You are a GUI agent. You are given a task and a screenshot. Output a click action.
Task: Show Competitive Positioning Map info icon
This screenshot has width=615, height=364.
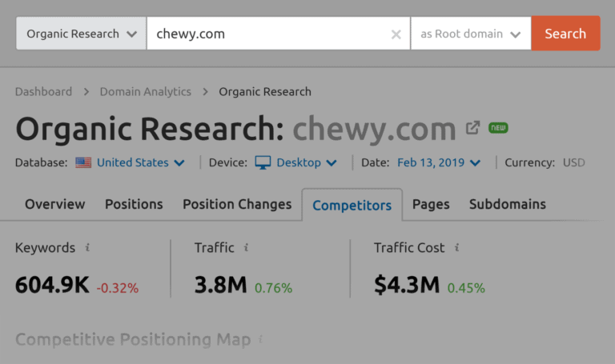tap(260, 339)
